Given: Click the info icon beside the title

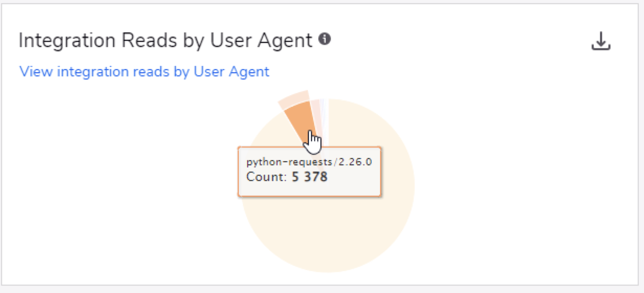Looking at the screenshot, I should coord(325,39).
